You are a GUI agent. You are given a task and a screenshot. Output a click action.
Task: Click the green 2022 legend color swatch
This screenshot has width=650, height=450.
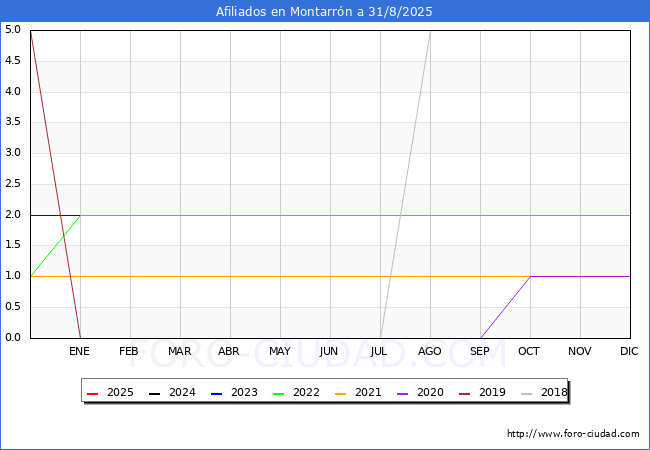278,393
